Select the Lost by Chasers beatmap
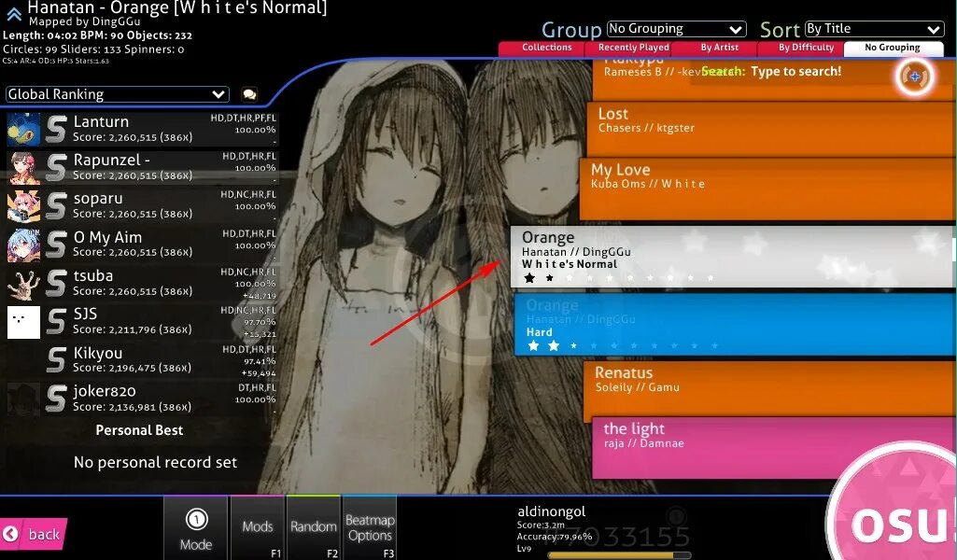The height and width of the screenshot is (560, 957). point(770,129)
